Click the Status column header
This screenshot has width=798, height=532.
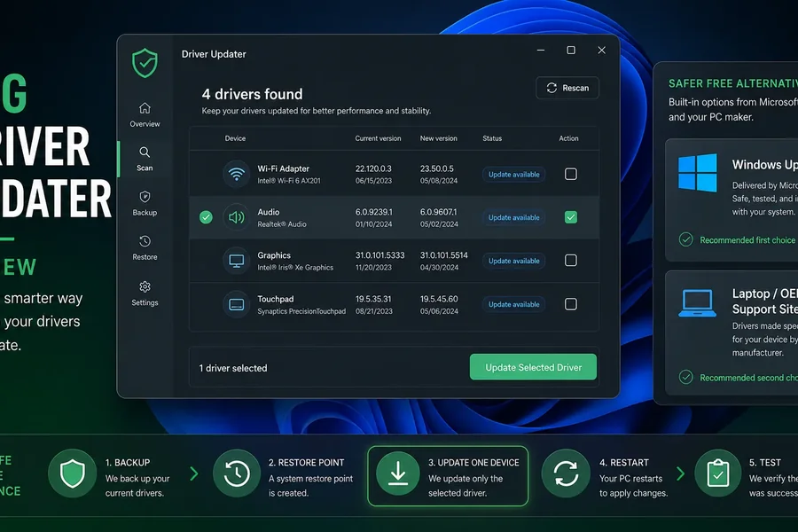(492, 138)
